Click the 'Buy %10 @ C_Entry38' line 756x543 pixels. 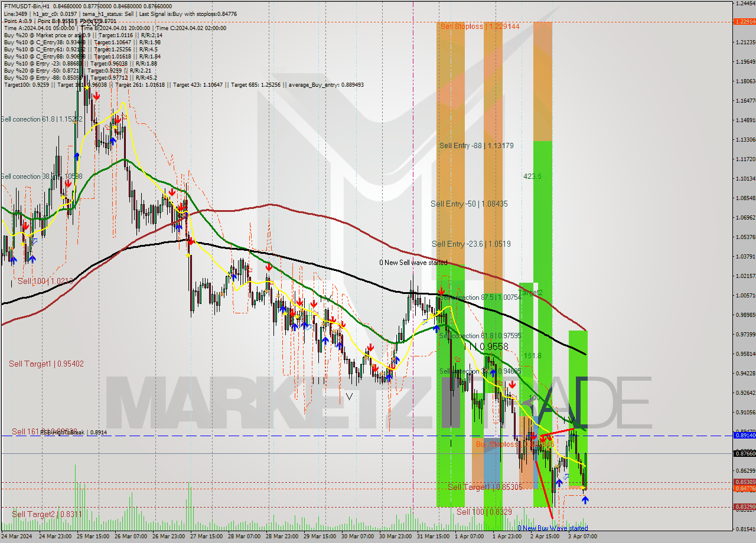click(x=82, y=42)
